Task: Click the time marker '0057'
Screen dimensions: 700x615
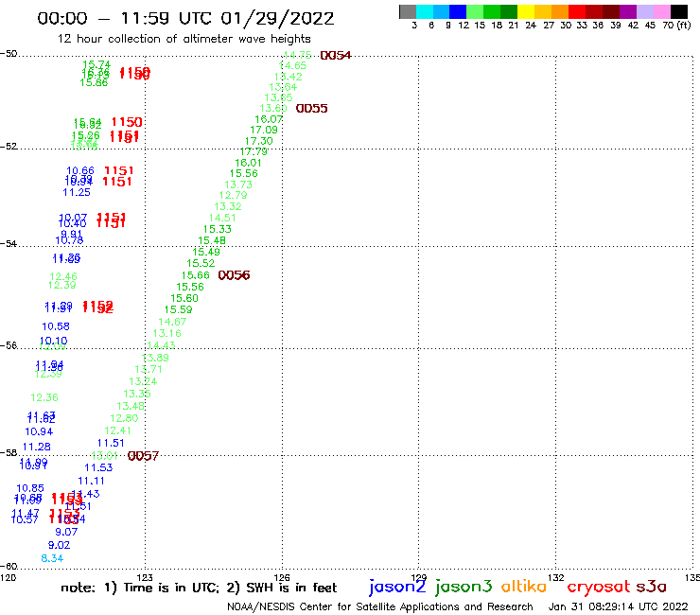Action: click(143, 456)
